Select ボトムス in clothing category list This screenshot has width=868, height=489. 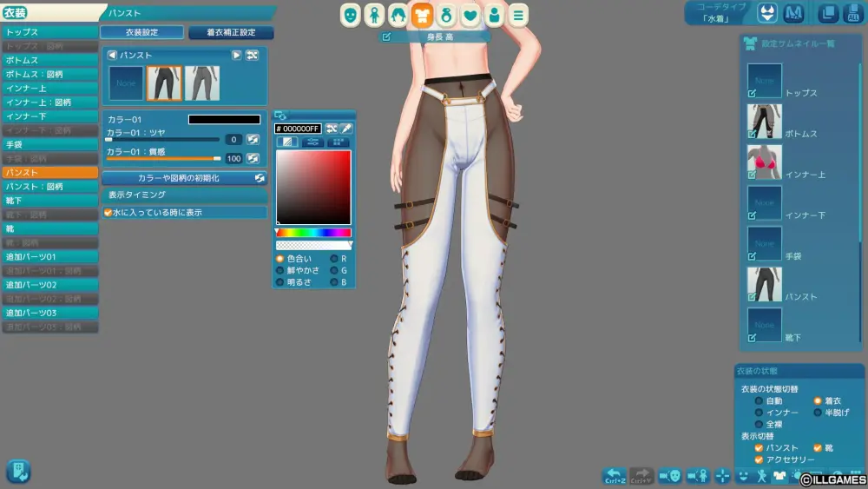(49, 60)
